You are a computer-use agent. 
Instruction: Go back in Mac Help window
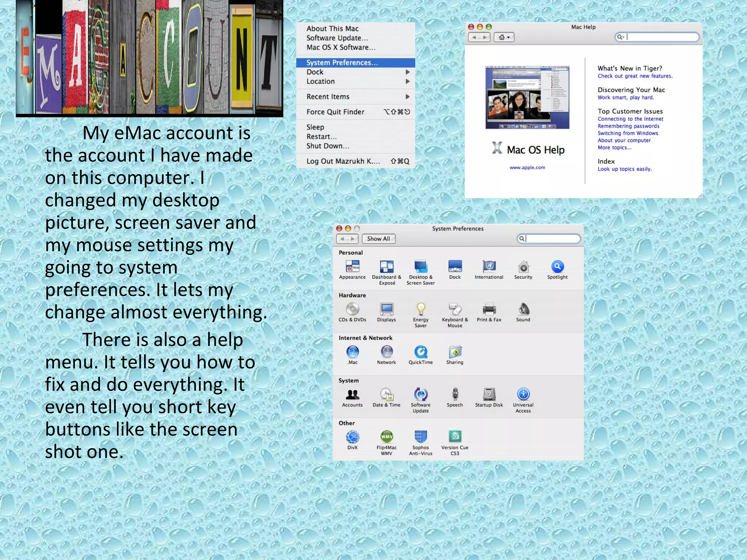coord(474,37)
